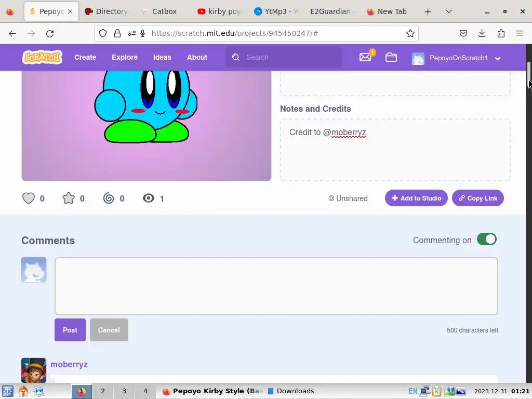This screenshot has height=399, width=532.
Task: Open the site permissions icon in address bar
Action: (x=131, y=33)
